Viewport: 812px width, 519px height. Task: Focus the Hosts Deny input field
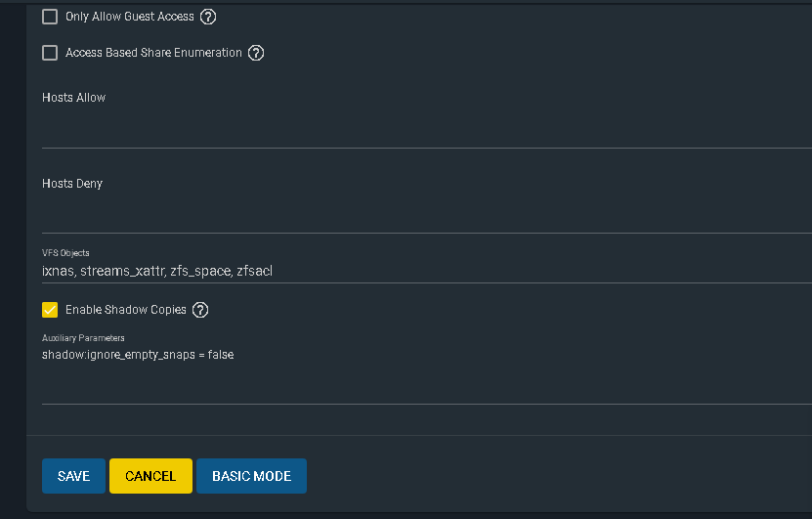427,213
